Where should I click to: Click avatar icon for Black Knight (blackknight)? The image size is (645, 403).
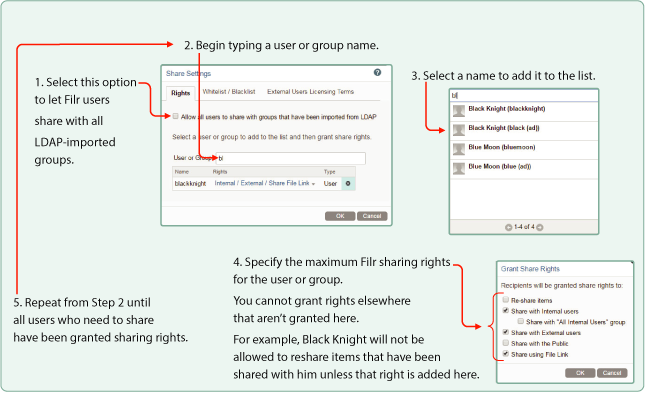pyautogui.click(x=459, y=109)
